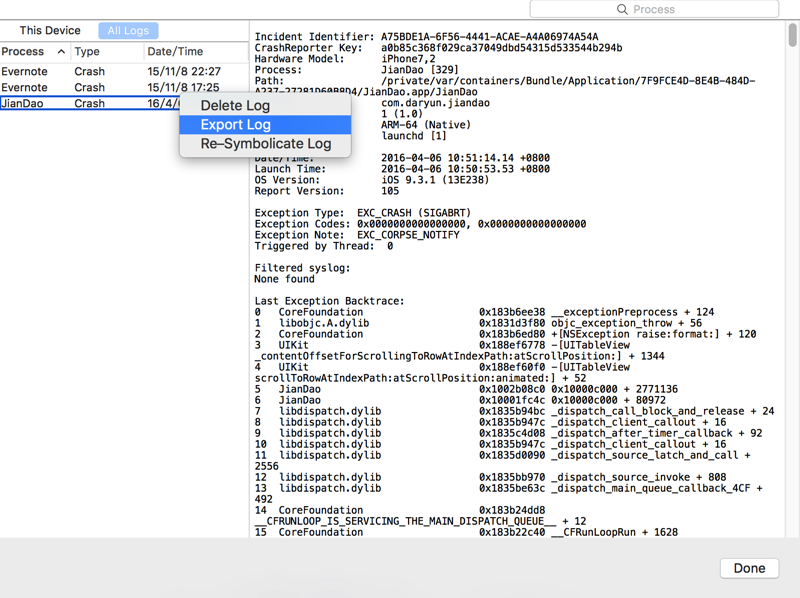Screen dimensions: 800x598
Task: Click the Filtered syslog heading
Action: click(302, 268)
